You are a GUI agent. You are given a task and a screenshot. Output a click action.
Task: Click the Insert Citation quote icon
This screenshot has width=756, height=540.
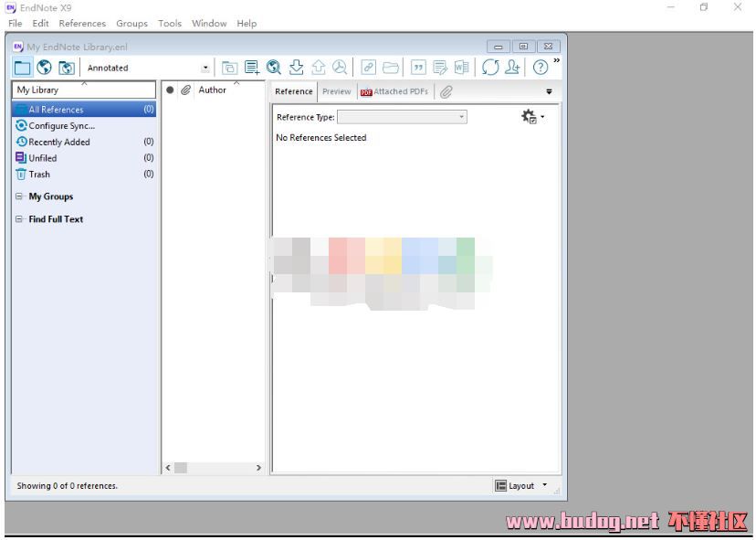tap(418, 68)
